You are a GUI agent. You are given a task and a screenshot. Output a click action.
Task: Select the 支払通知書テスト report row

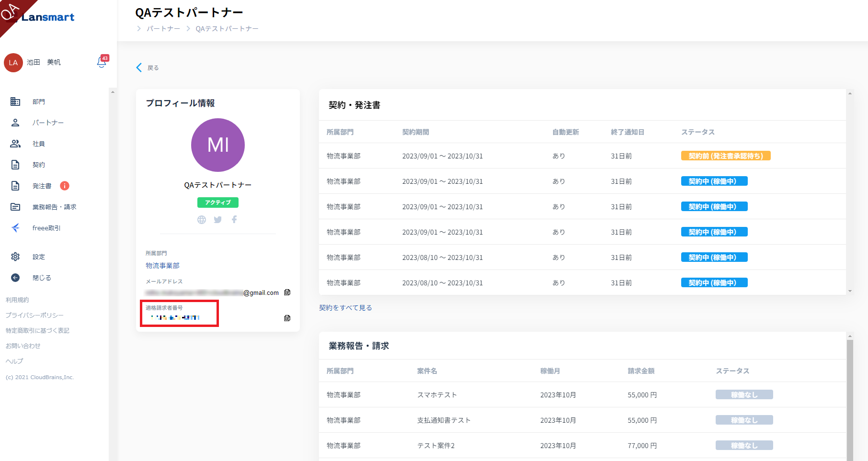[582, 420]
